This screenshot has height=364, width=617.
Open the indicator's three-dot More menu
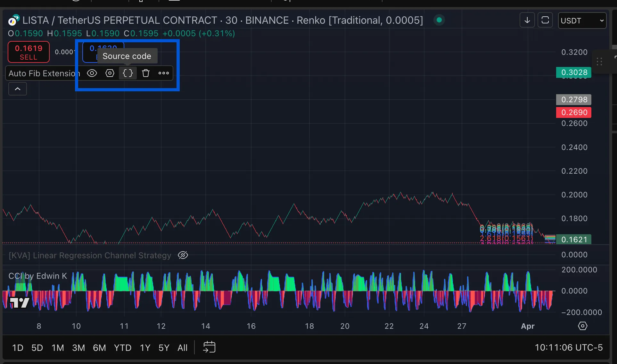tap(164, 73)
